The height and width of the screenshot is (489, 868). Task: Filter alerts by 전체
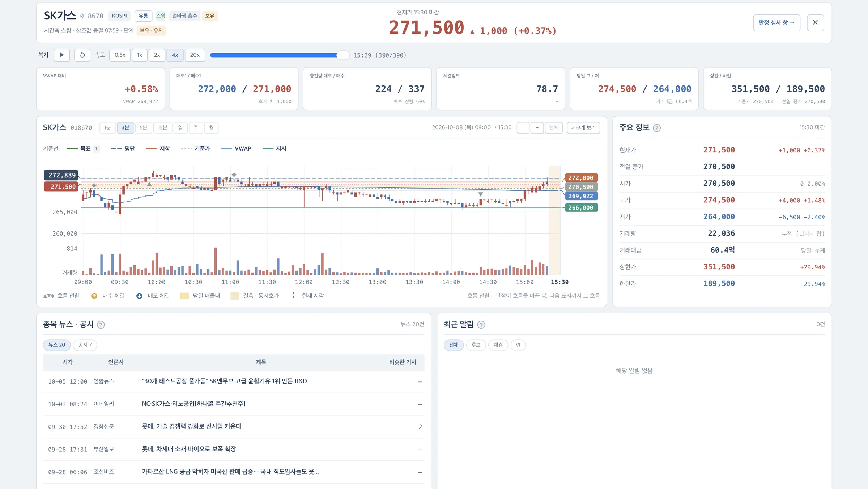pyautogui.click(x=454, y=345)
